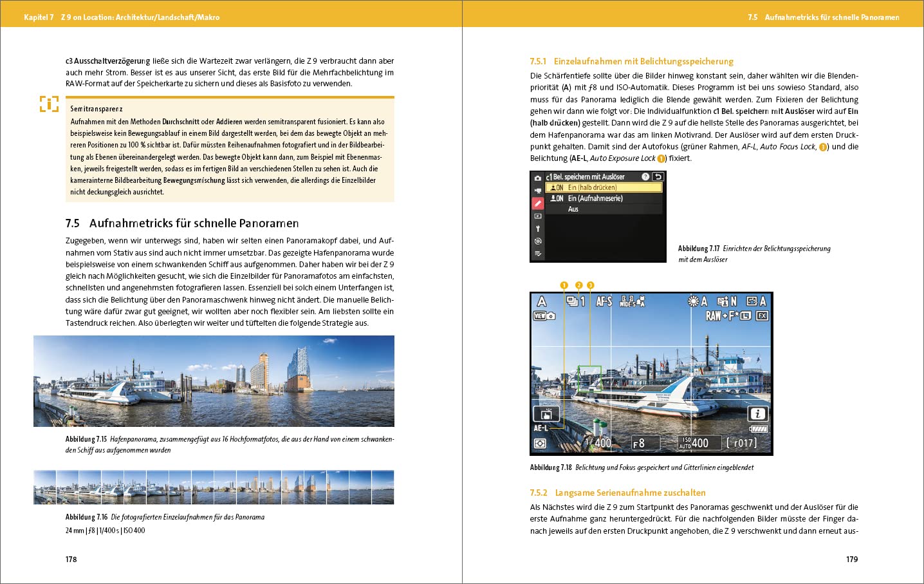Click heading "7.5.2 Langsame Serienaufnahme zuschalten"
The height and width of the screenshot is (584, 924).
pos(618,493)
